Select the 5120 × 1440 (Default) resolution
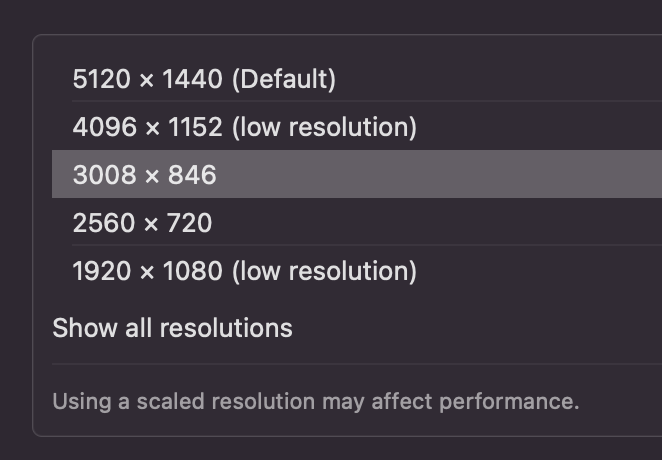This screenshot has height=460, width=662. coord(204,79)
